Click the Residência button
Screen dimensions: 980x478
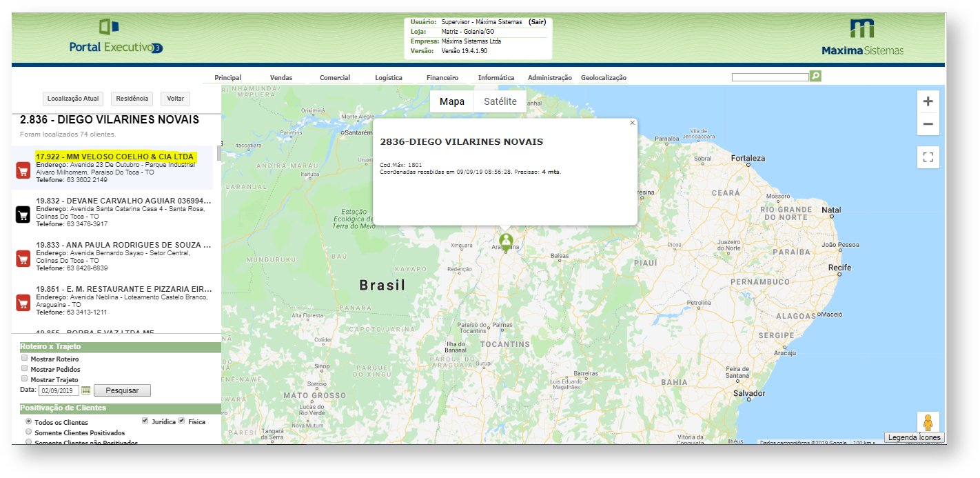coord(132,99)
